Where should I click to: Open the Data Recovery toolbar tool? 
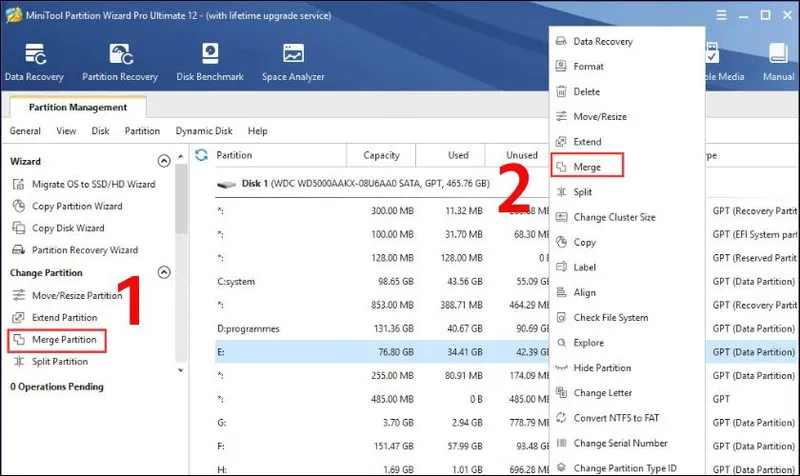pos(34,62)
